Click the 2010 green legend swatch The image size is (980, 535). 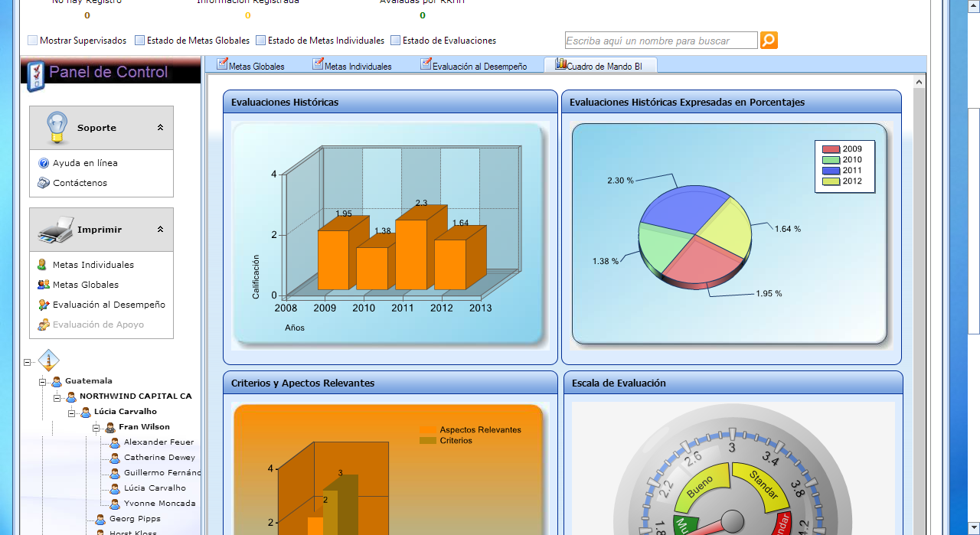tap(831, 160)
